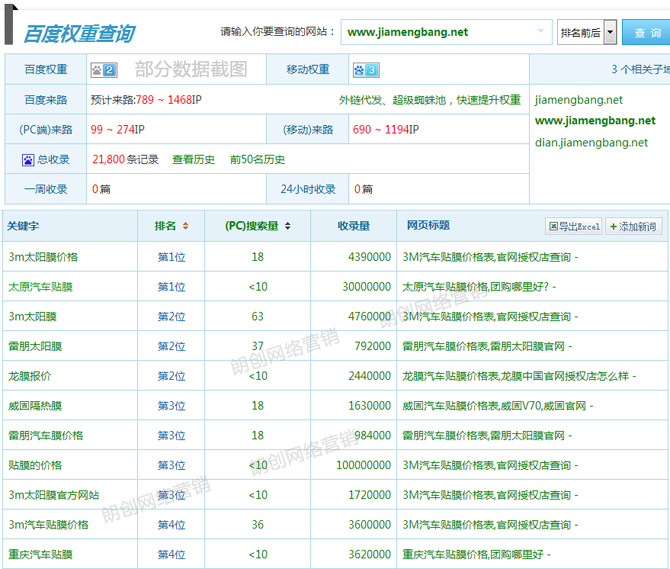Open page title 重庆汽车贴膜价格,团购哪里好

[x=476, y=554]
